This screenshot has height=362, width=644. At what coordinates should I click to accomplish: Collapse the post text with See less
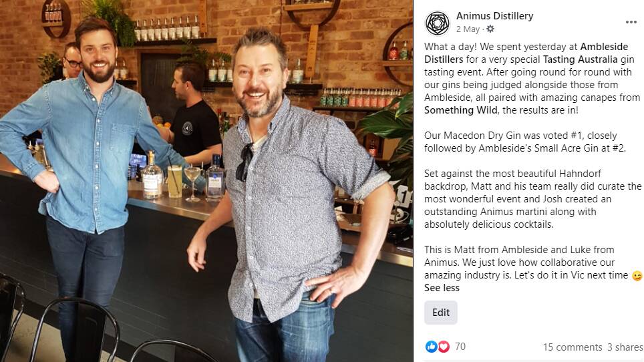tap(442, 288)
